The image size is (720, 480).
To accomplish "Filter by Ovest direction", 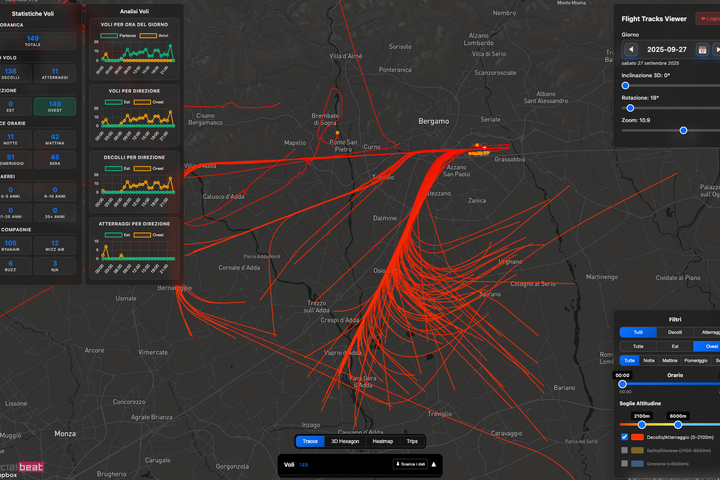I will [x=709, y=346].
